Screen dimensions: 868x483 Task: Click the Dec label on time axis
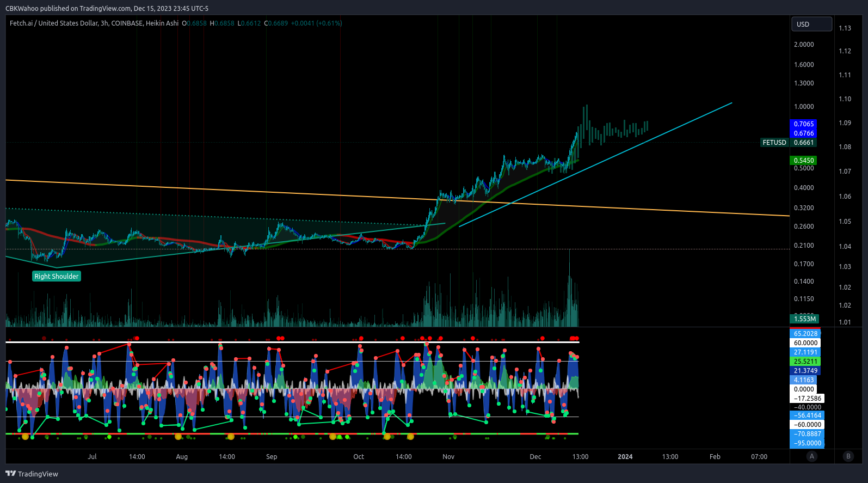tap(535, 457)
